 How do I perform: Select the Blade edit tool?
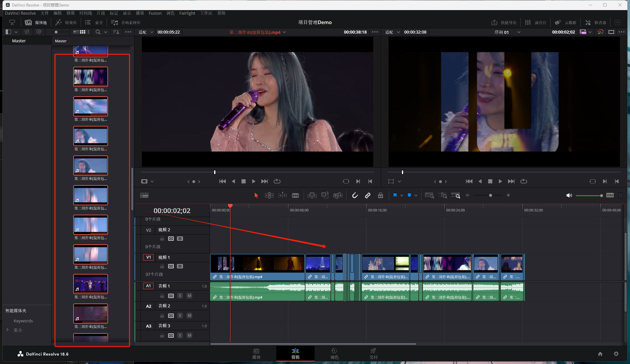pos(295,195)
